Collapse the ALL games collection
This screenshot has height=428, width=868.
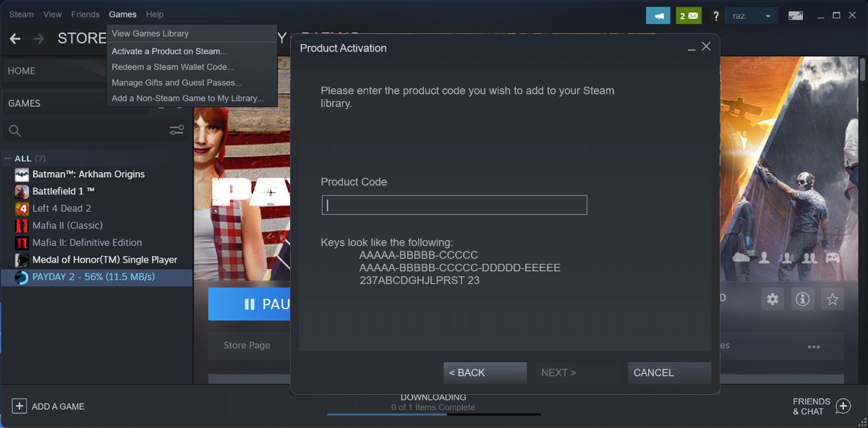point(7,158)
